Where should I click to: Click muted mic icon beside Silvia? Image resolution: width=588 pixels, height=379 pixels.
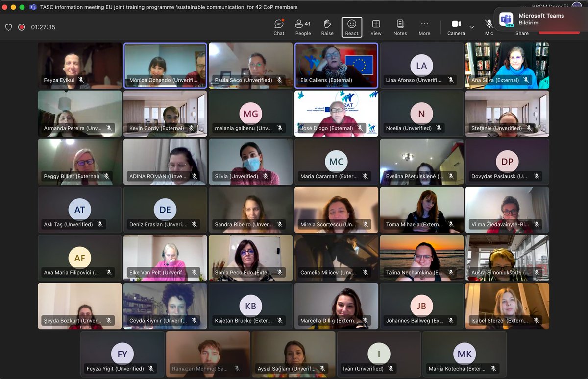[x=265, y=177]
